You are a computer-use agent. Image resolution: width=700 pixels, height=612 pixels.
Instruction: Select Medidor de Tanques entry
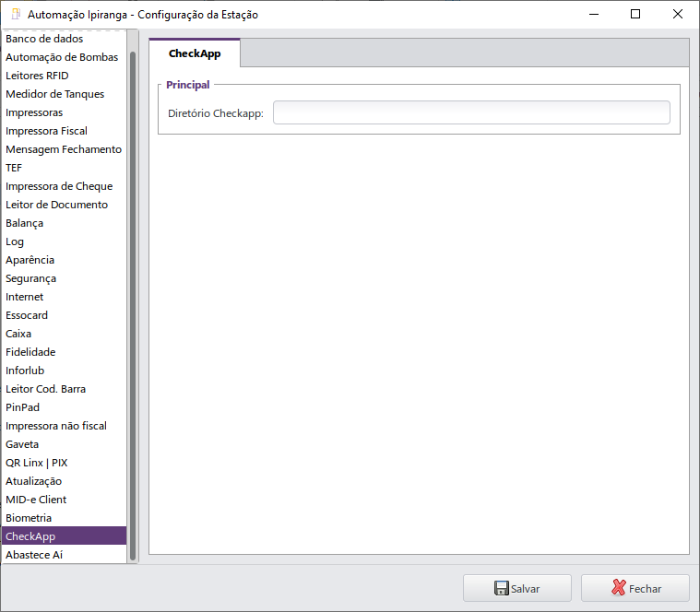pyautogui.click(x=65, y=94)
